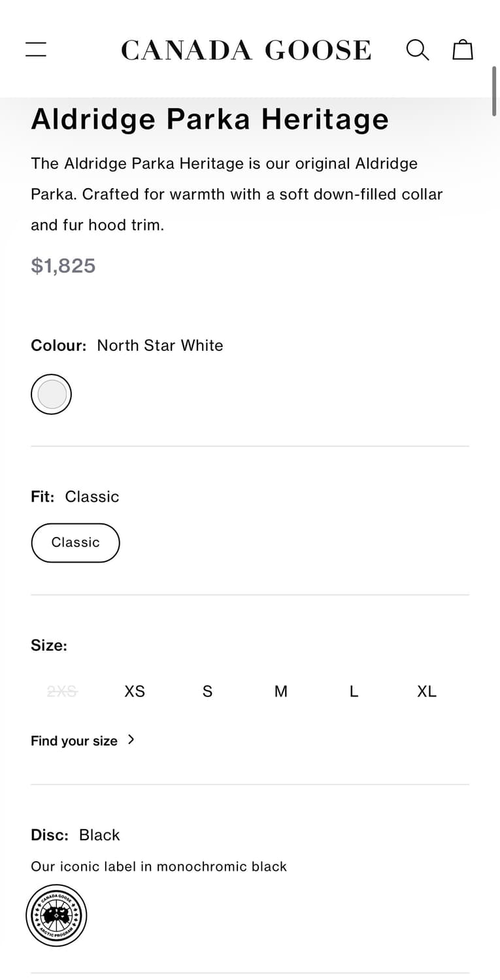The height and width of the screenshot is (980, 500).
Task: Click the $1,825 price
Action: pyautogui.click(x=63, y=265)
